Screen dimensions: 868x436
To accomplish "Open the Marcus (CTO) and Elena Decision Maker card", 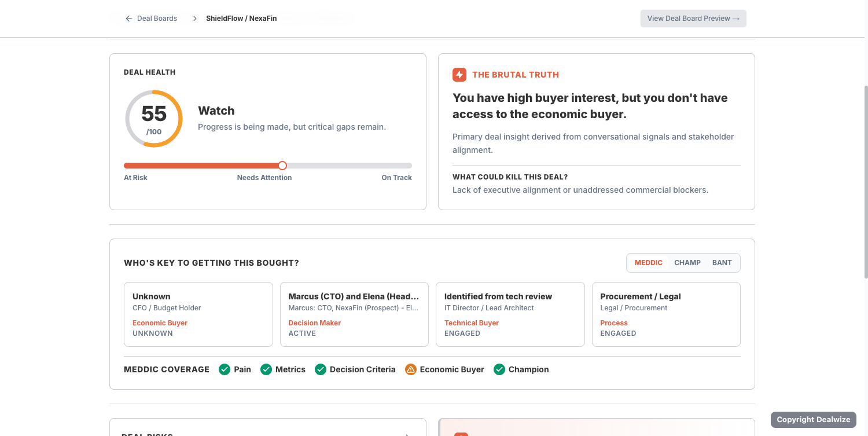I will pyautogui.click(x=354, y=314).
